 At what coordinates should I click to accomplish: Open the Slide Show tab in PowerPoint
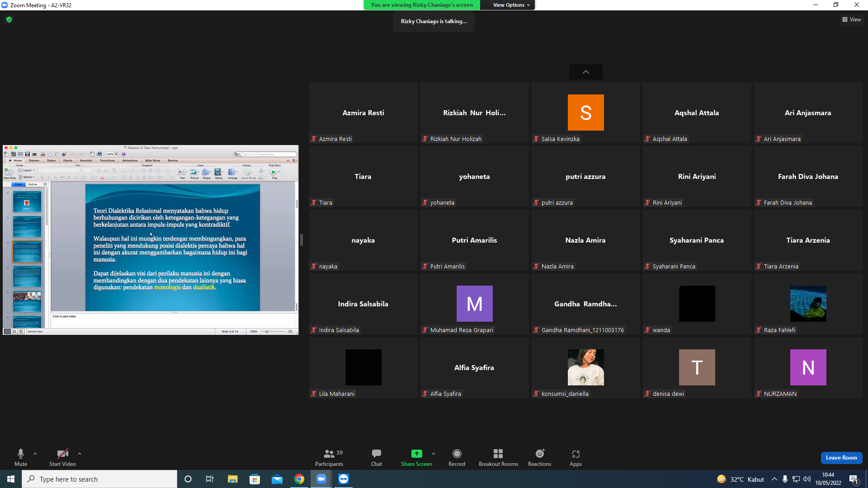point(152,160)
